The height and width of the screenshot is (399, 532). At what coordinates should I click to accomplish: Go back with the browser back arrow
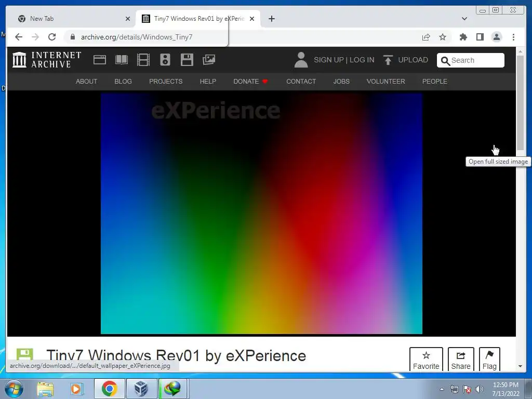pos(19,37)
